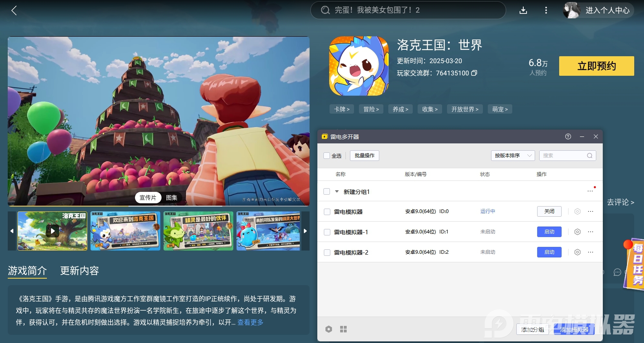Image resolution: width=644 pixels, height=343 pixels.
Task: Switch to the 游戏简介 tab
Action: (27, 270)
